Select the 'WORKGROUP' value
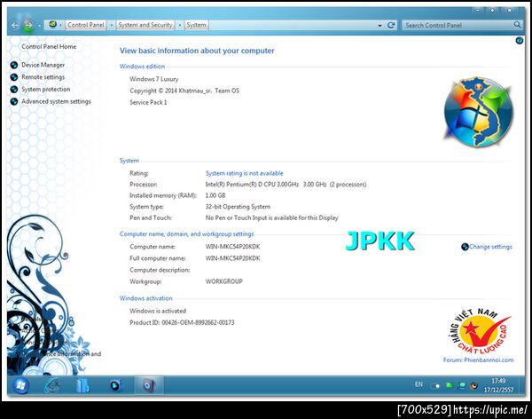The height and width of the screenshot is (419, 532). coord(224,281)
